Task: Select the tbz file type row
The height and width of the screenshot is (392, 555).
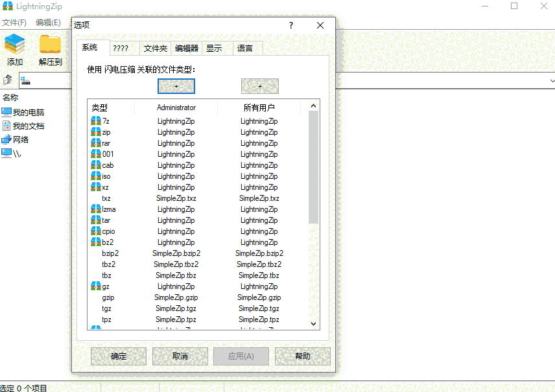Action: tap(198, 275)
